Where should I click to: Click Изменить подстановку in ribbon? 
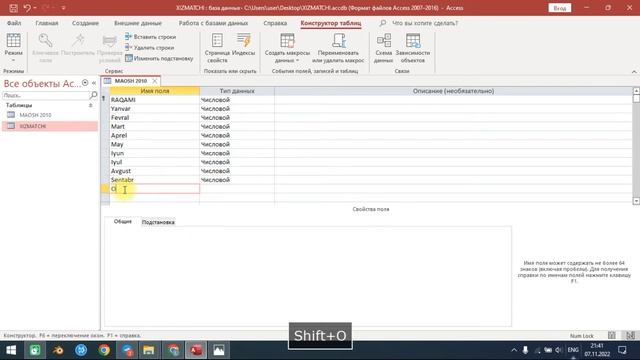tap(159, 58)
